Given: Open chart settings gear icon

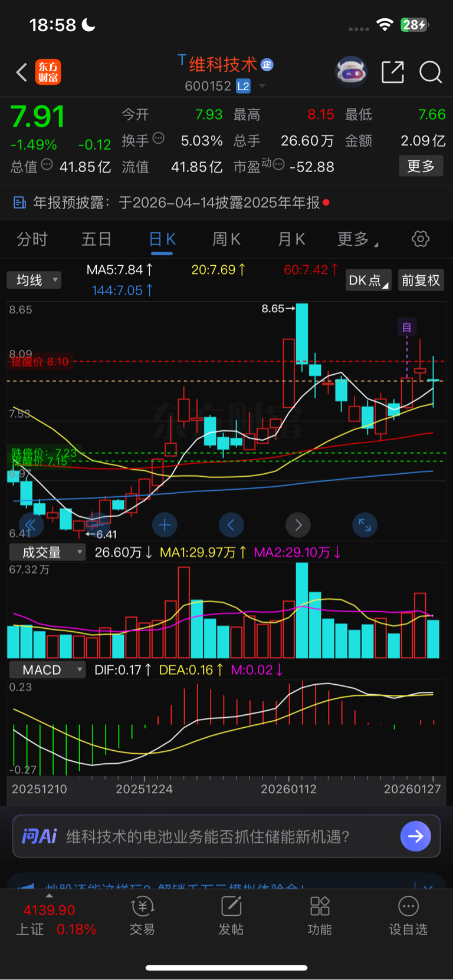Looking at the screenshot, I should pyautogui.click(x=421, y=239).
